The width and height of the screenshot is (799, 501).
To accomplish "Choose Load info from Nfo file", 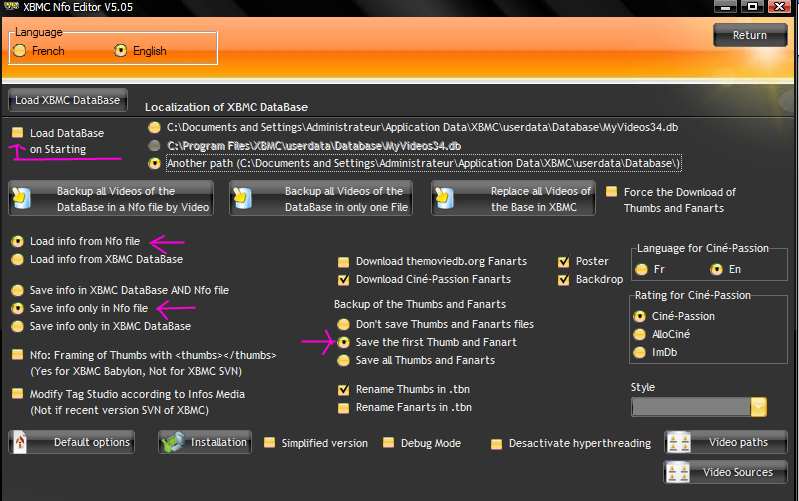I will point(18,241).
